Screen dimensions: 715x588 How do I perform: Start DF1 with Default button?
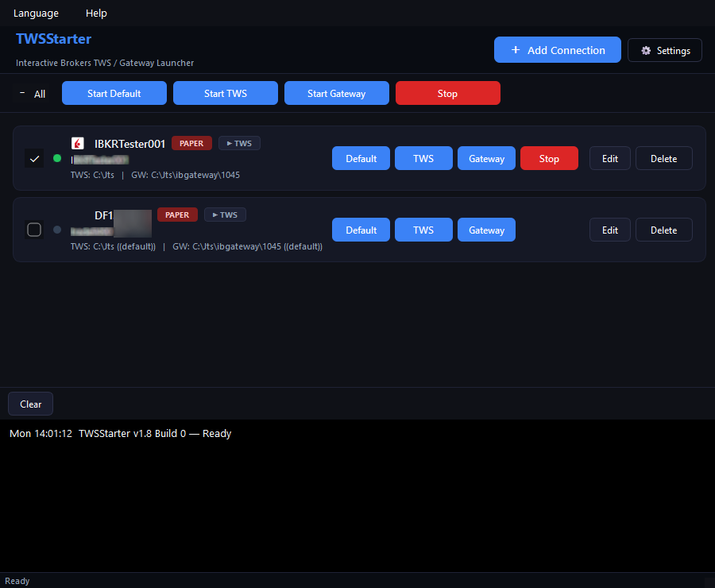[x=361, y=230]
